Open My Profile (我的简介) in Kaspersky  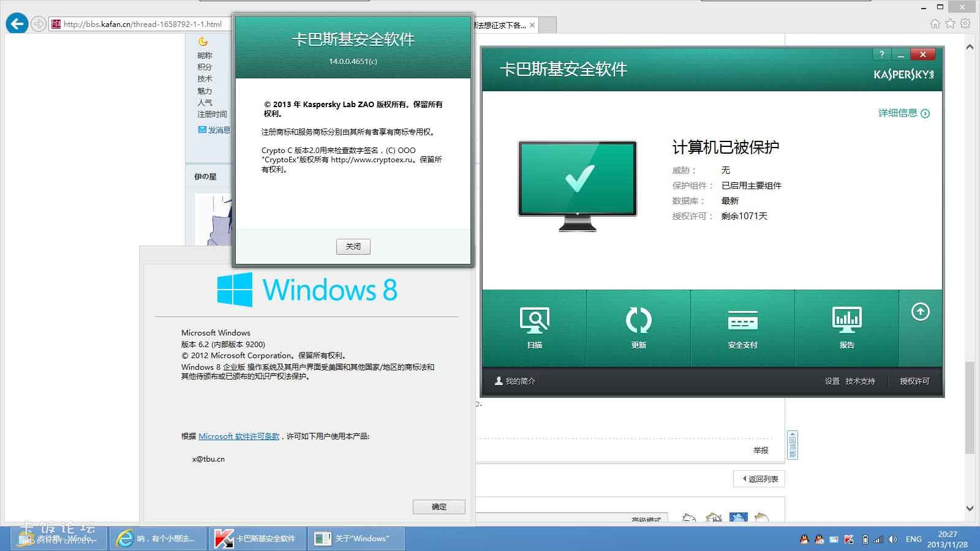pos(515,381)
